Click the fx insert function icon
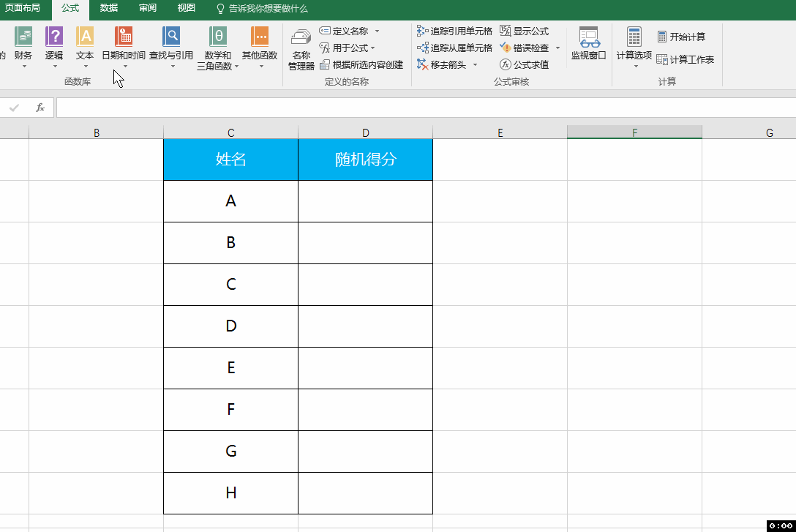The height and width of the screenshot is (532, 796). [40, 108]
